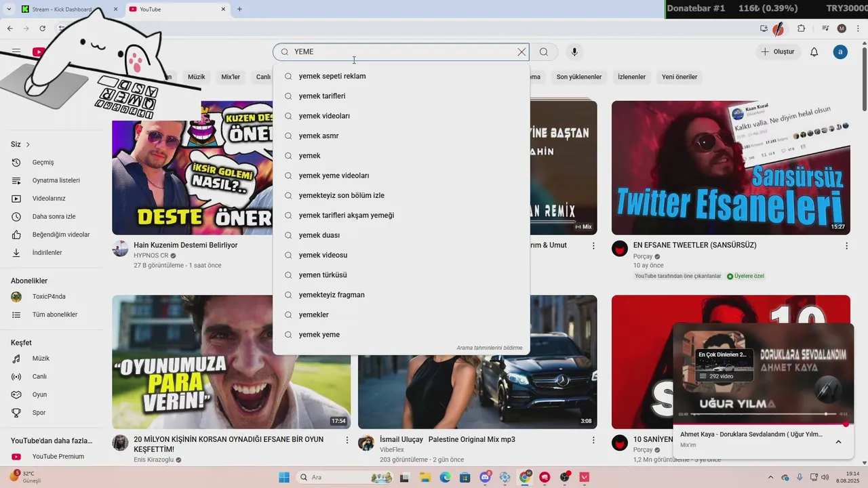The image size is (868, 488).
Task: Open the YouTube hamburger guide menu
Action: coord(16,52)
